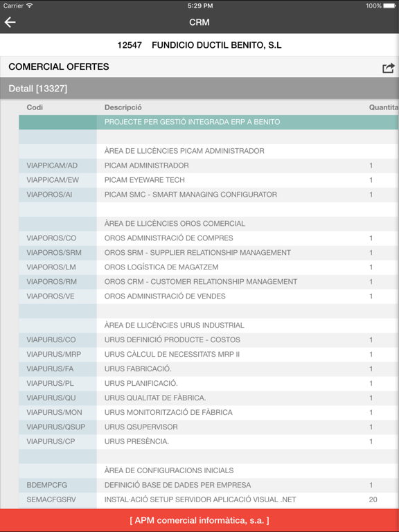
Task: Select ÀREA DE CONFIGURACIONS INICIALS row
Action: [209, 470]
